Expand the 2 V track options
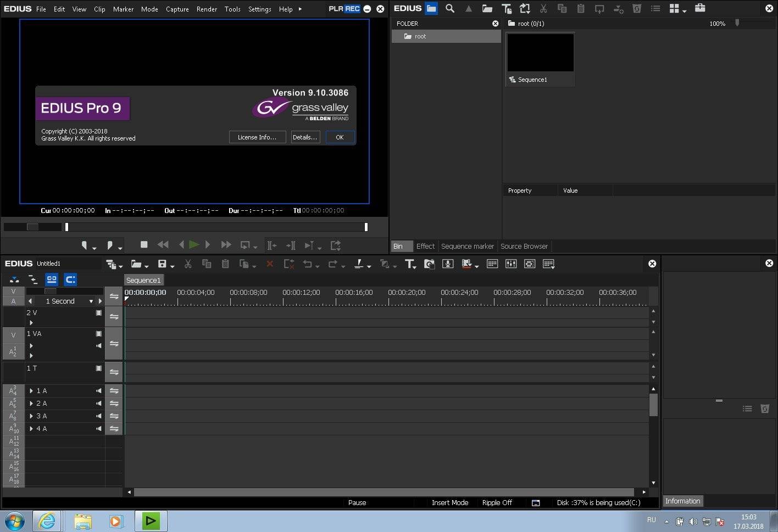The height and width of the screenshot is (532, 778). click(x=31, y=323)
